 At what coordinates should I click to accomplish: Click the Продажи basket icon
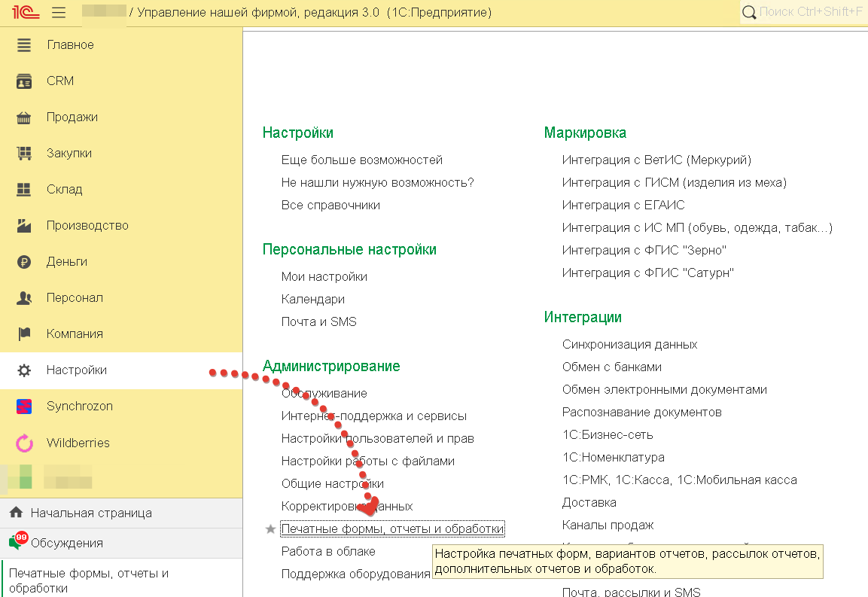coord(24,117)
